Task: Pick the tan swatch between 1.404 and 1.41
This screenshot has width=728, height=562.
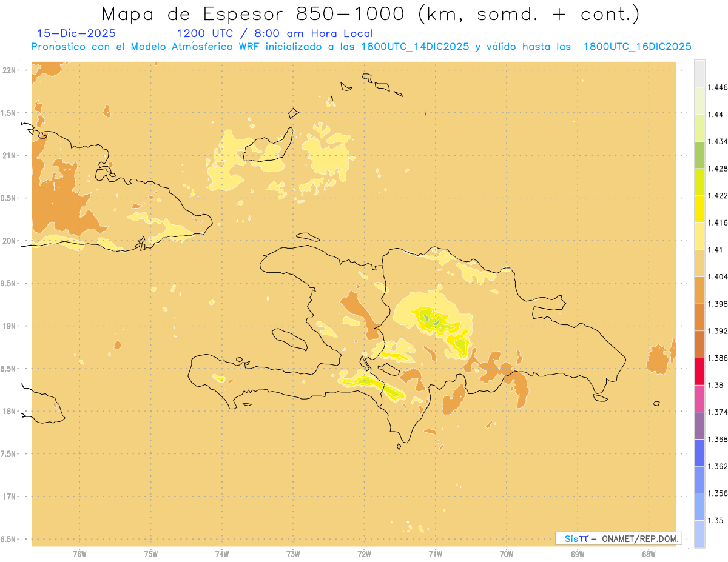Action: (x=699, y=263)
